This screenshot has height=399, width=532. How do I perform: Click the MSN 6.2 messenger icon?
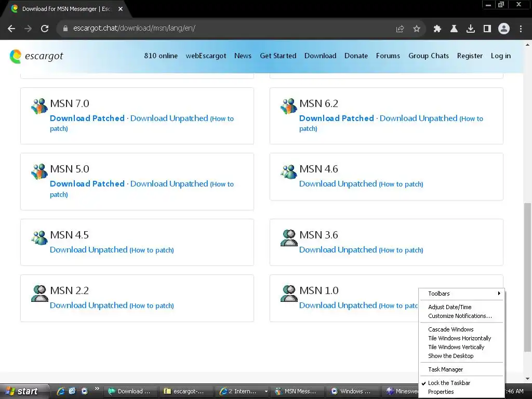[x=289, y=106]
